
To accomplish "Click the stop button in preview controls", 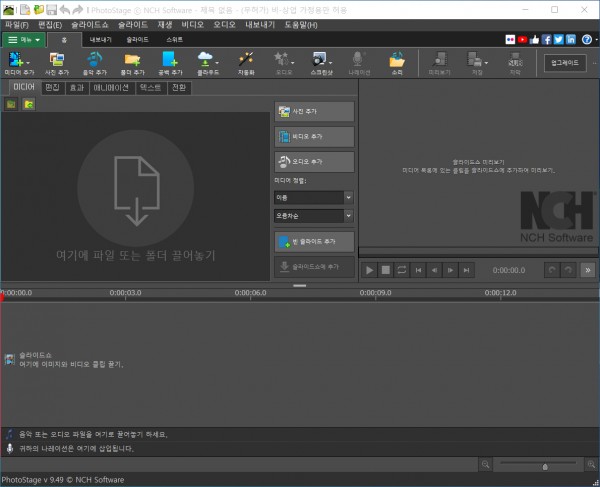I will point(386,270).
